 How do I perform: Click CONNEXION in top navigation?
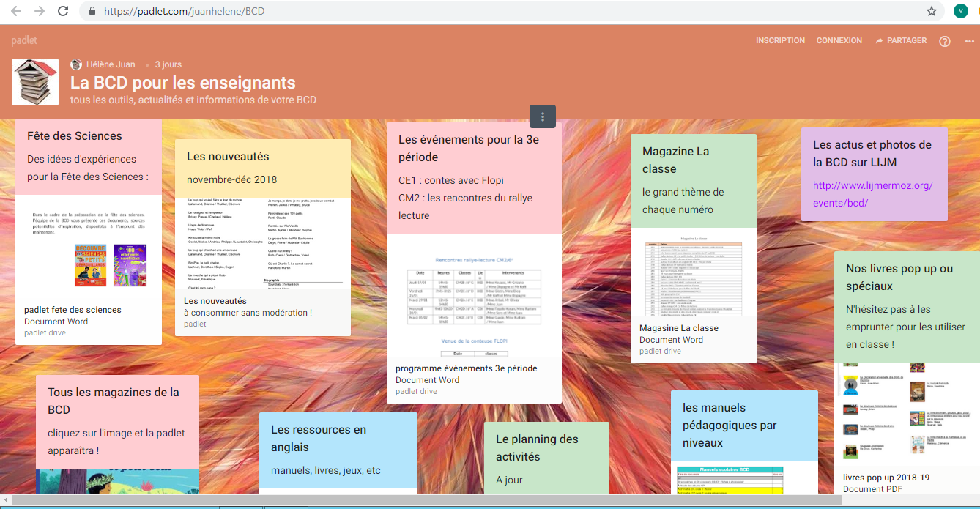(x=839, y=41)
